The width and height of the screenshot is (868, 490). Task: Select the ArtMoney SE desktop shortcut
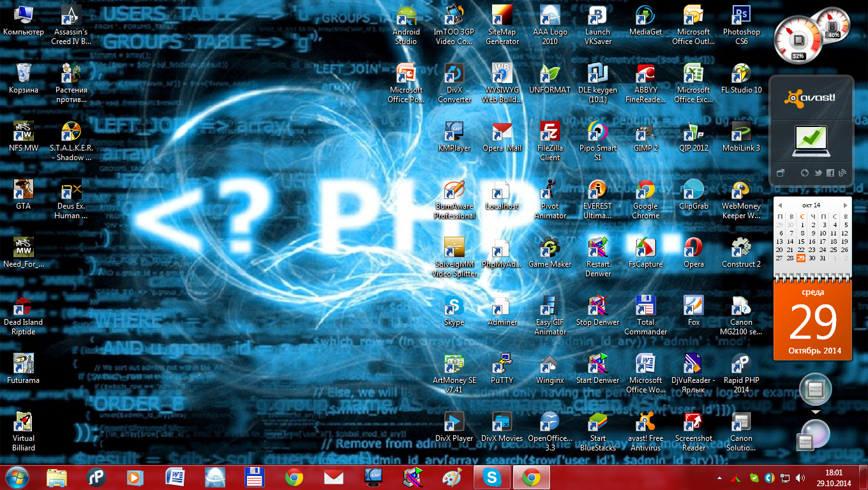(x=454, y=374)
